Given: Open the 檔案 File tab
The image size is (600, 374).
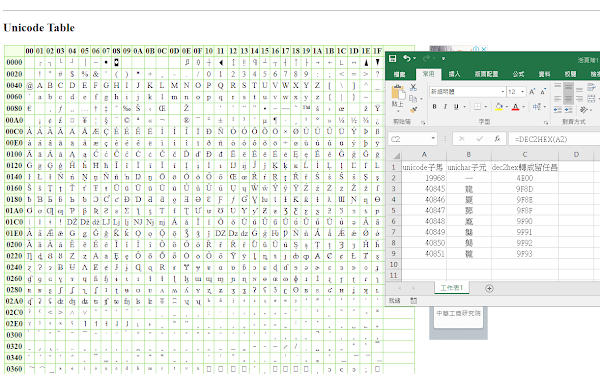Looking at the screenshot, I should coord(399,74).
